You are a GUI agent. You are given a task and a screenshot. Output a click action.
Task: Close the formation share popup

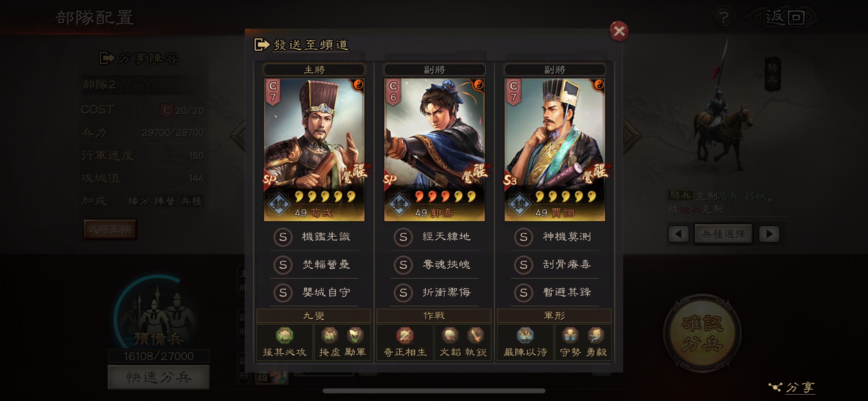tap(619, 31)
